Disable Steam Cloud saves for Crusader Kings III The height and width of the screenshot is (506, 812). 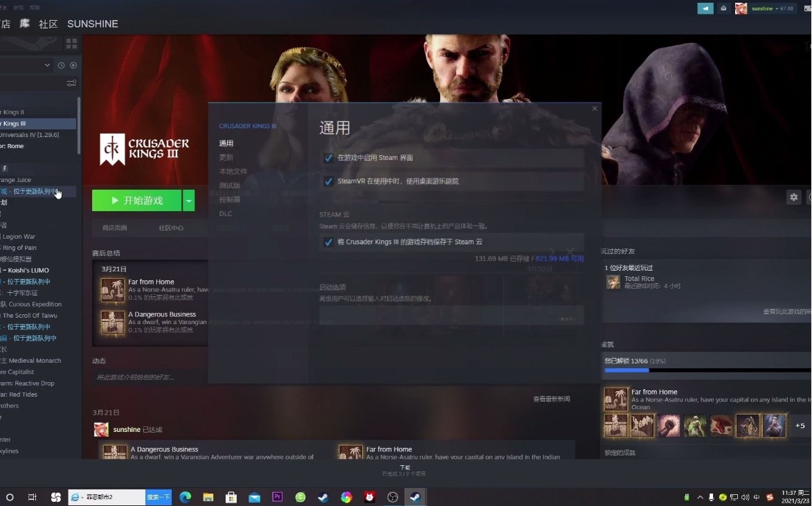pyautogui.click(x=329, y=242)
